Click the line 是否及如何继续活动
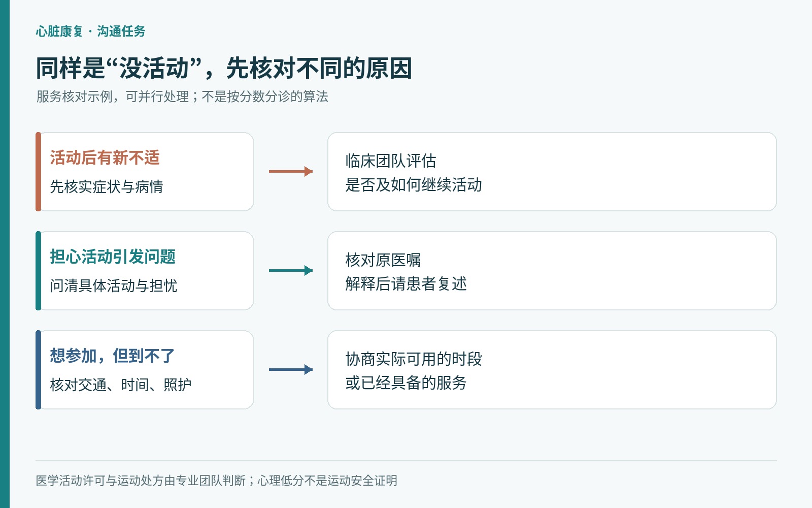The height and width of the screenshot is (508, 812). pyautogui.click(x=414, y=185)
